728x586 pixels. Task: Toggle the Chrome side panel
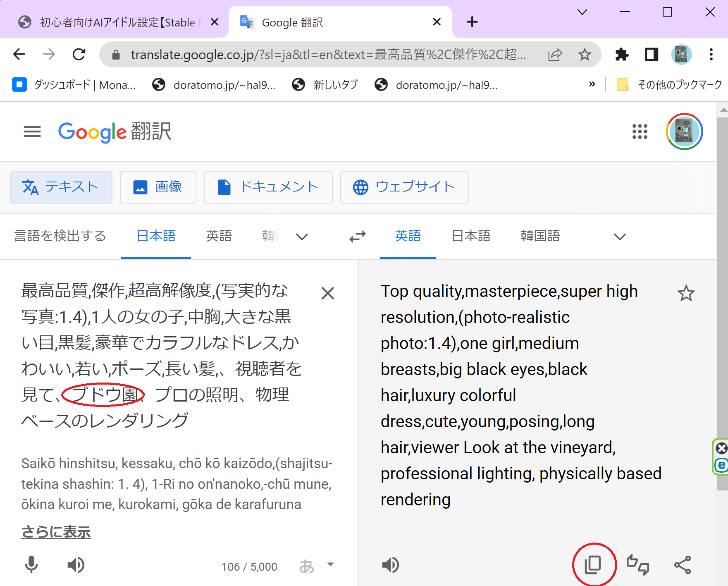click(652, 55)
